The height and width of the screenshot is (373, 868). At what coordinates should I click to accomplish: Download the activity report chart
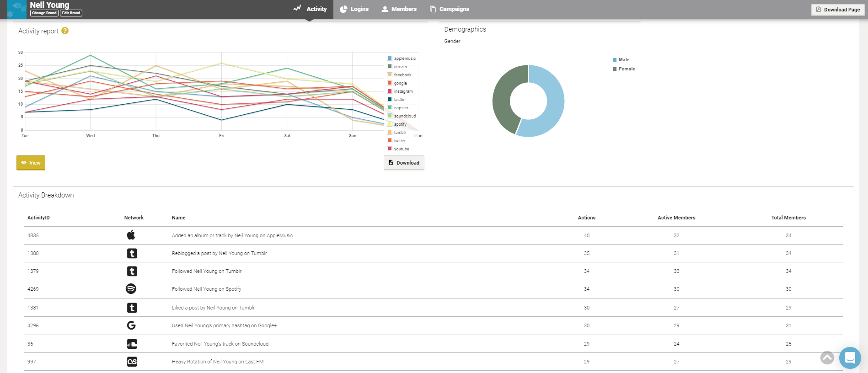404,163
